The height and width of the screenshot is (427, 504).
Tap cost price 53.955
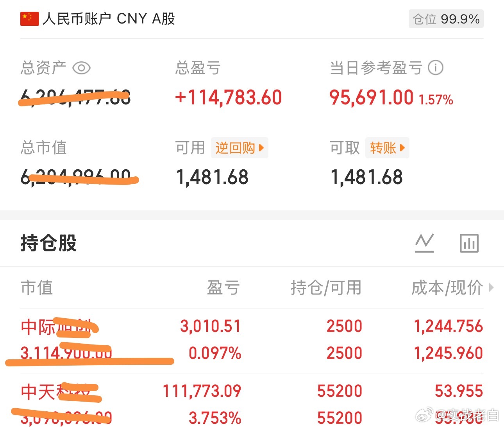(x=459, y=391)
